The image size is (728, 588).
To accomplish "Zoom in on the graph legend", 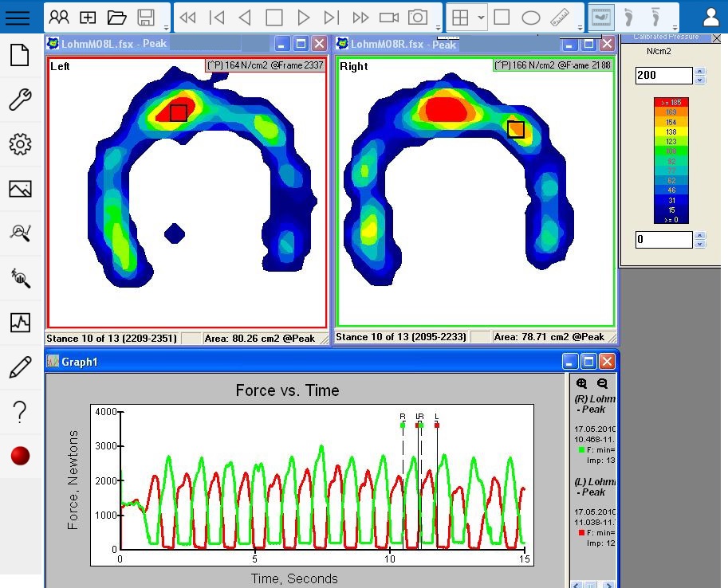I will 581,383.
